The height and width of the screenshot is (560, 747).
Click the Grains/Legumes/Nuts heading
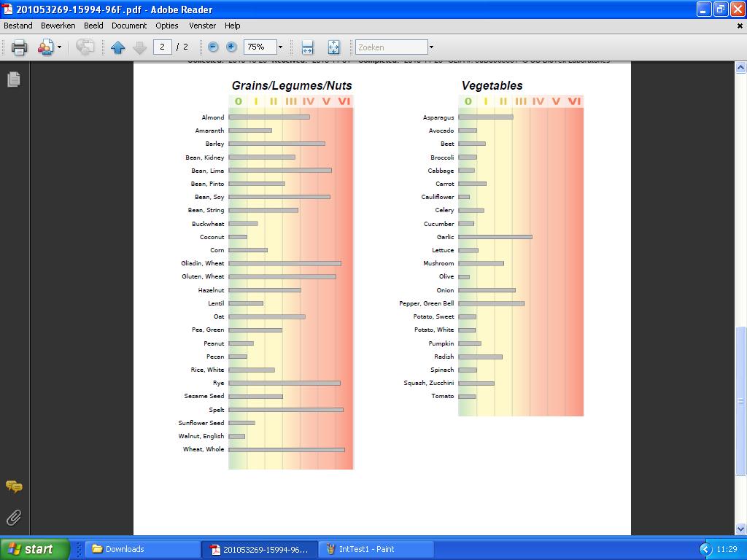pos(292,86)
